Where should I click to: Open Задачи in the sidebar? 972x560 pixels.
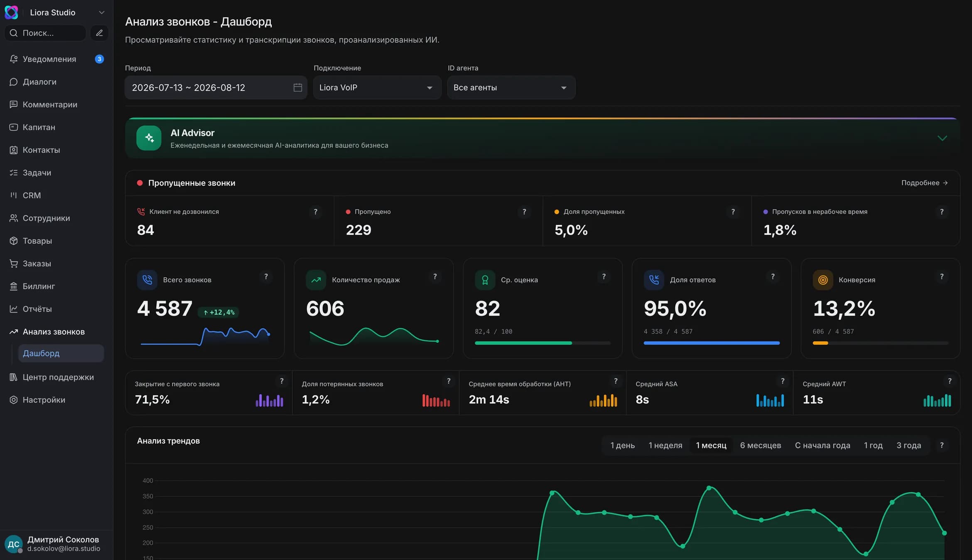(56, 173)
